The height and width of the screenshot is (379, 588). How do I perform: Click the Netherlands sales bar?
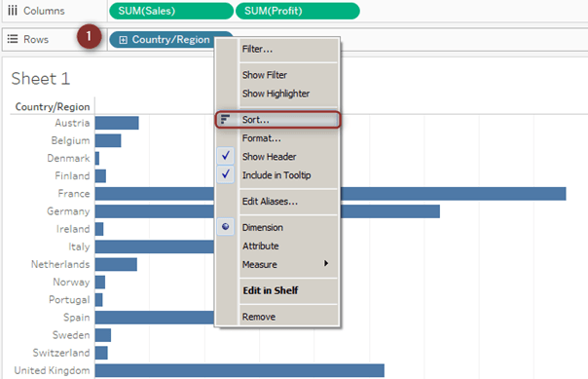point(116,264)
